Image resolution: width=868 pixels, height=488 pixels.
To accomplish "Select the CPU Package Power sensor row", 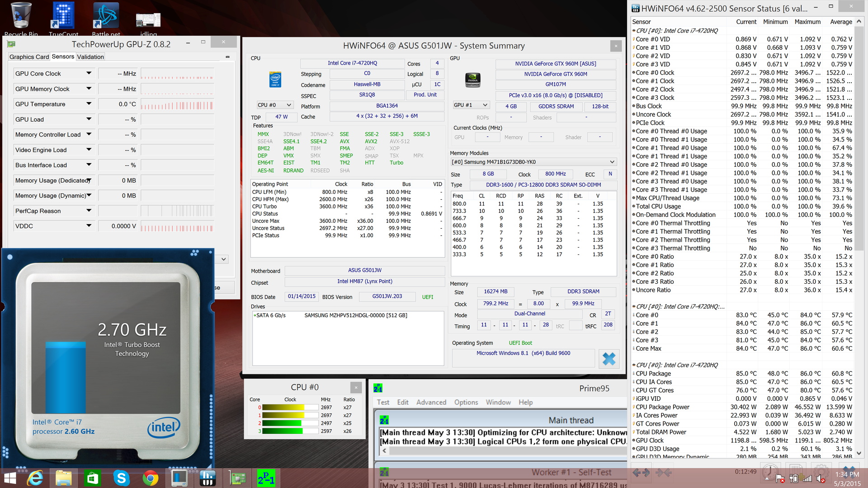I will tap(742, 407).
